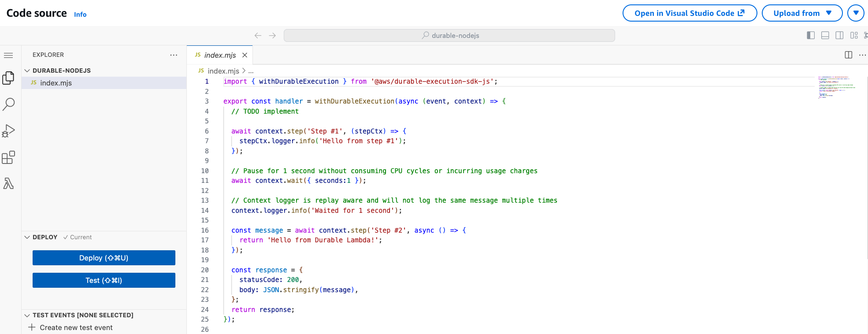Split the editor to the right
Image resolution: width=868 pixels, height=334 pixels.
848,55
